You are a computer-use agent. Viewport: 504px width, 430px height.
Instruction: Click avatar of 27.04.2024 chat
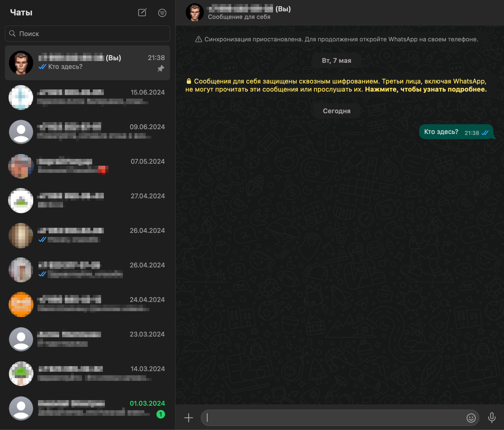[21, 201]
